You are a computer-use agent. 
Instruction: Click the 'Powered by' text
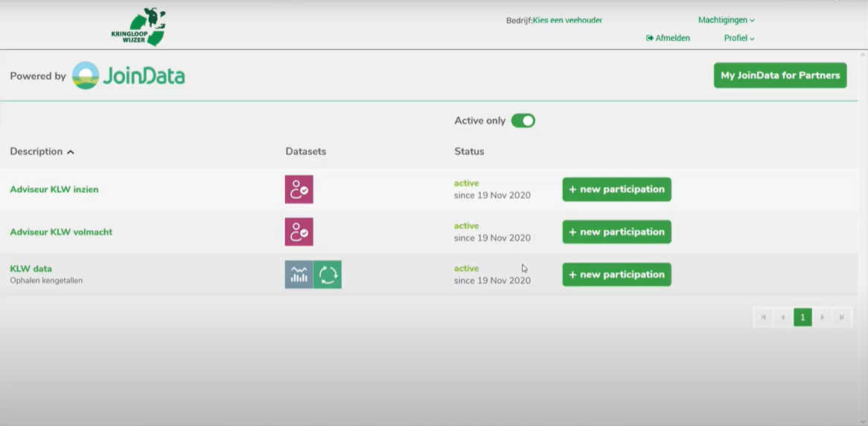38,77
